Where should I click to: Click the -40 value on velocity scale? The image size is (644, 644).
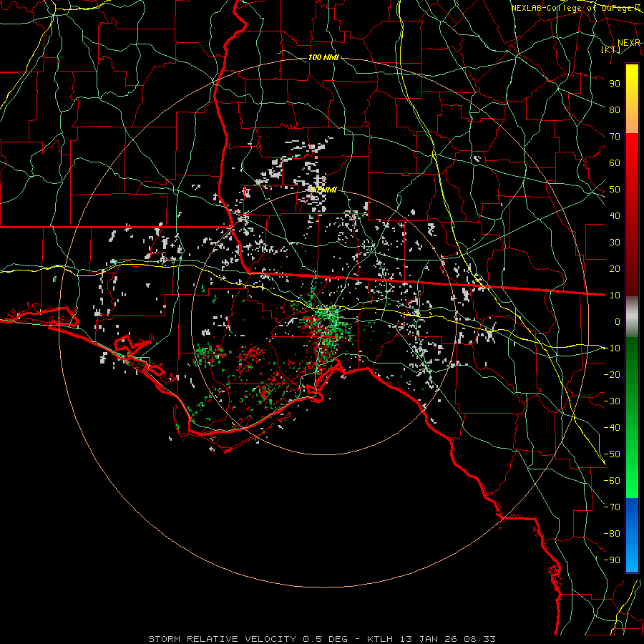click(612, 428)
